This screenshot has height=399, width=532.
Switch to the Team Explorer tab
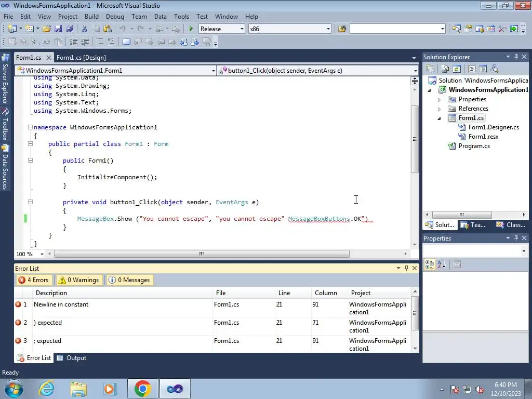(x=473, y=224)
